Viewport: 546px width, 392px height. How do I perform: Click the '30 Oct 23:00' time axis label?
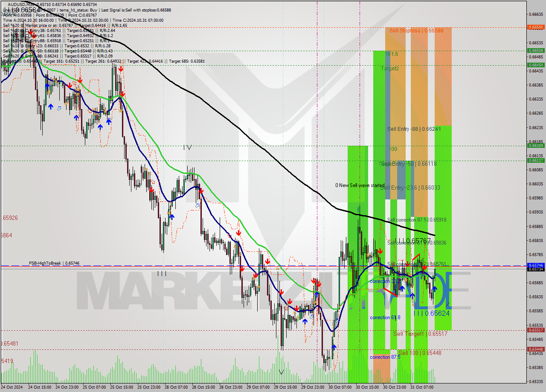(395, 387)
